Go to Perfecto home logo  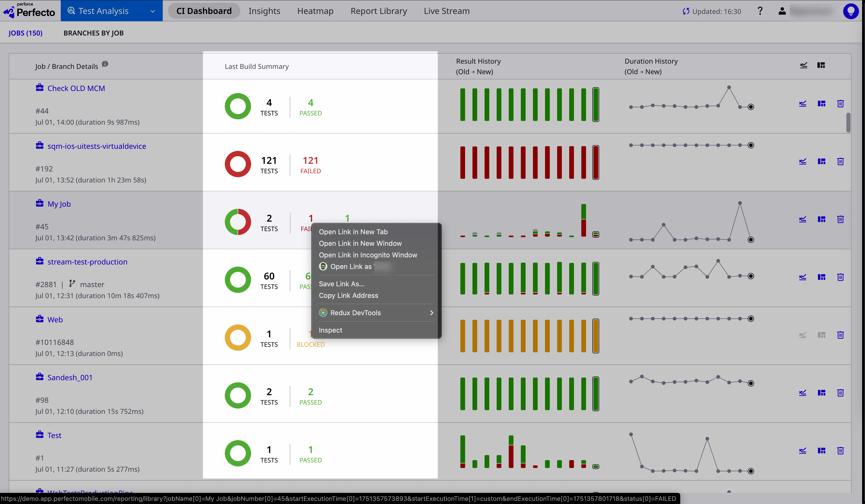coord(29,11)
